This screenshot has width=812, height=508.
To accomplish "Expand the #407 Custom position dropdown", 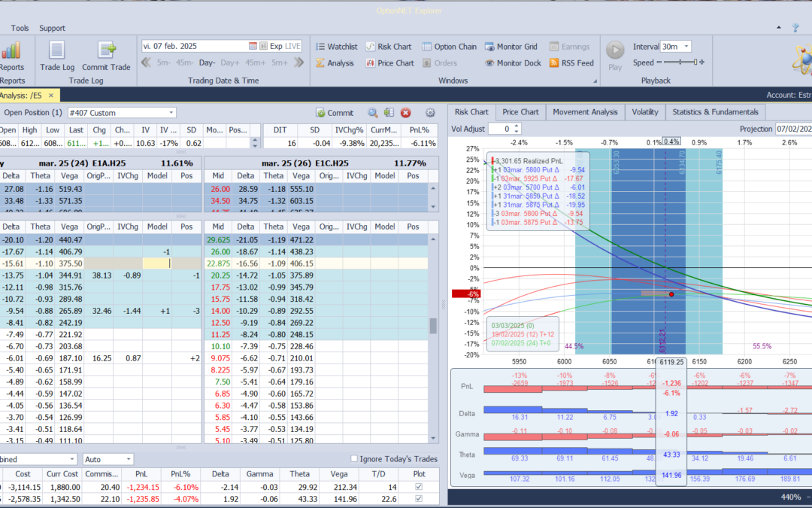I will [171, 113].
